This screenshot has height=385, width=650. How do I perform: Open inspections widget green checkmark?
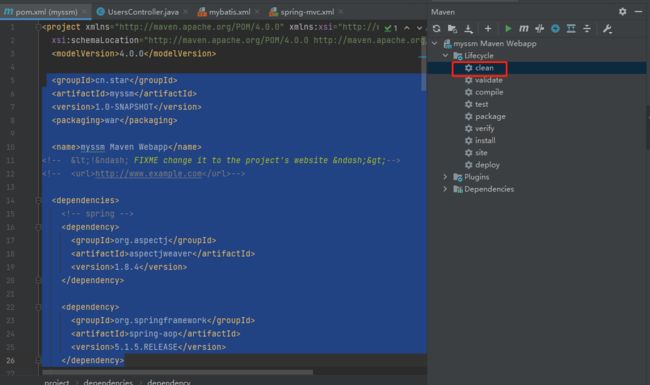click(390, 28)
